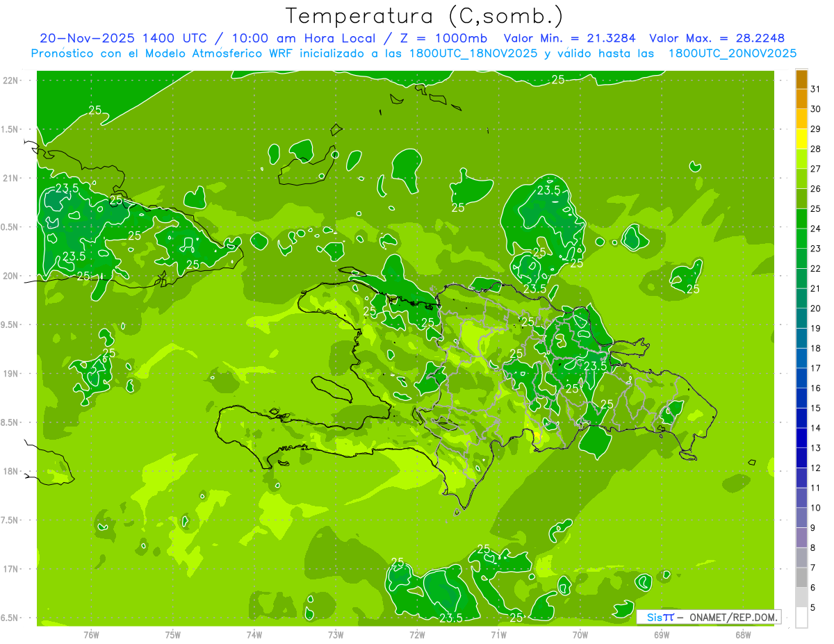Click the WRF model forecast description line
The height and width of the screenshot is (644, 834).
pyautogui.click(x=414, y=53)
